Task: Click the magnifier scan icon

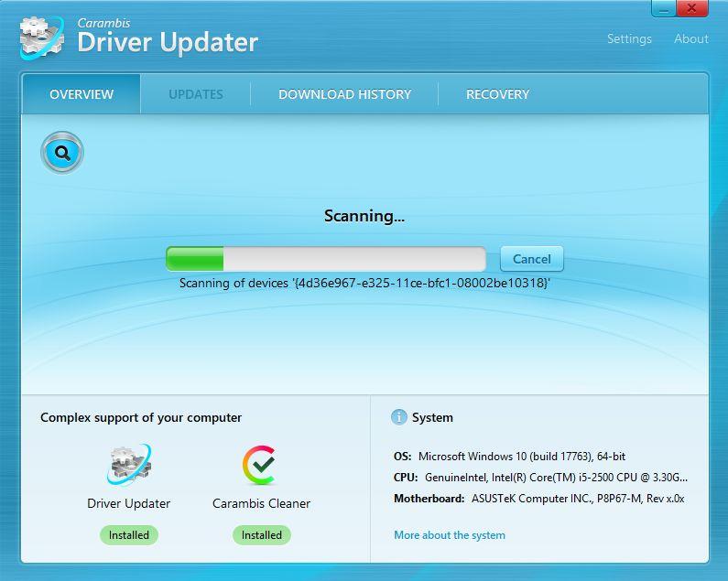Action: (x=62, y=153)
